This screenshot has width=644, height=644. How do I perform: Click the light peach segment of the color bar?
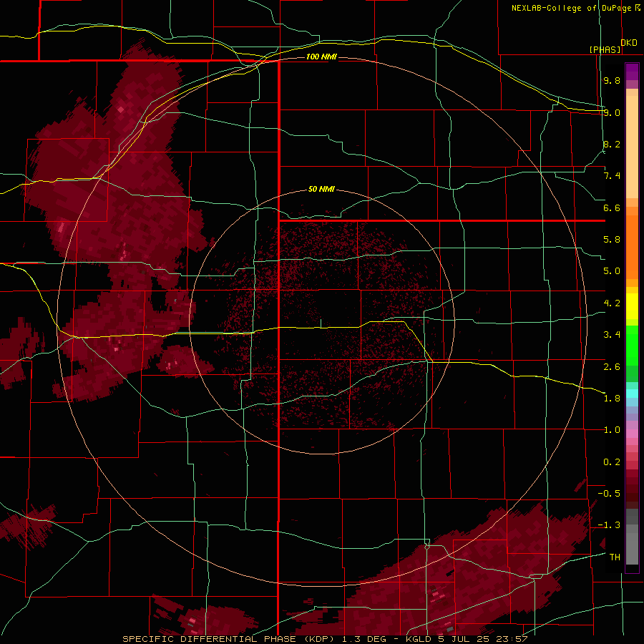[x=632, y=147]
